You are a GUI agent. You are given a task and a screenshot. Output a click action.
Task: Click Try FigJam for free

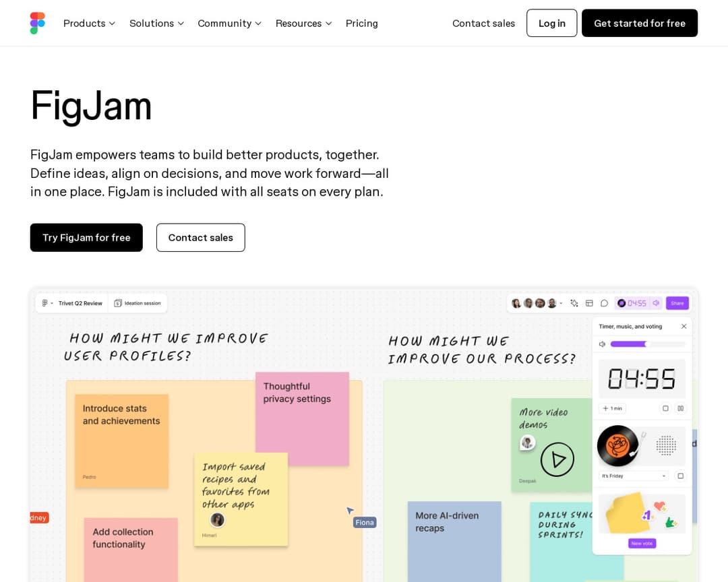click(86, 238)
